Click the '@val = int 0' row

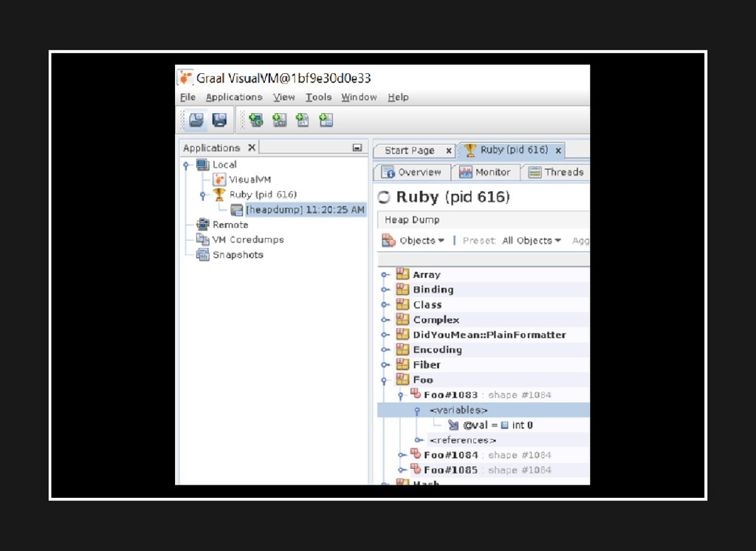pos(498,425)
